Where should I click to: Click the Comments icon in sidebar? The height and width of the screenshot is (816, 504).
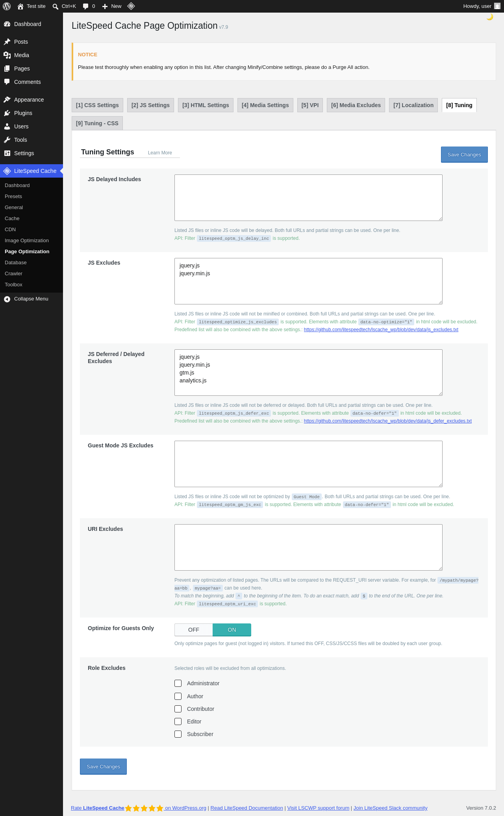(x=7, y=82)
